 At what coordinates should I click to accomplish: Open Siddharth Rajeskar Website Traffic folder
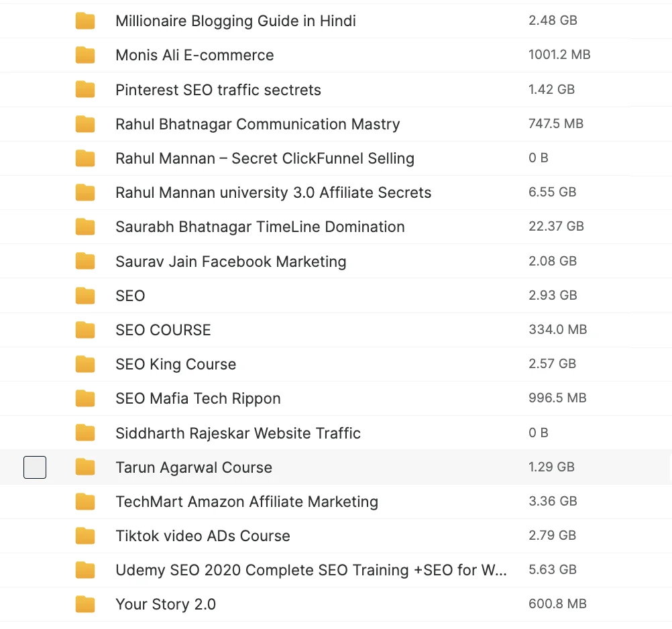238,433
